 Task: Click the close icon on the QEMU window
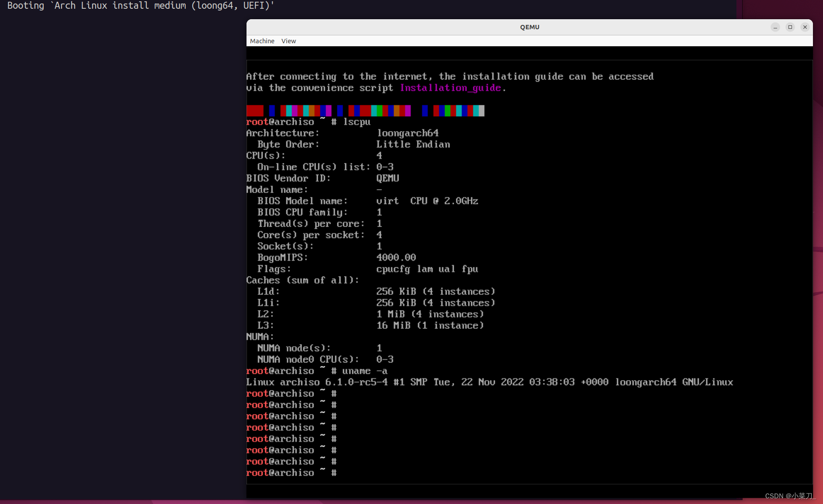click(x=805, y=27)
